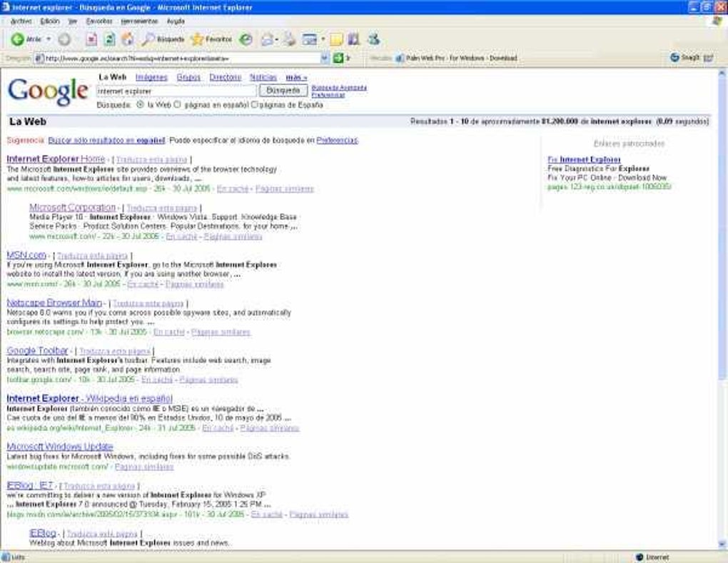Click 'Páginas similares' for Windows Update result
728x563 pixels.
pyautogui.click(x=144, y=467)
